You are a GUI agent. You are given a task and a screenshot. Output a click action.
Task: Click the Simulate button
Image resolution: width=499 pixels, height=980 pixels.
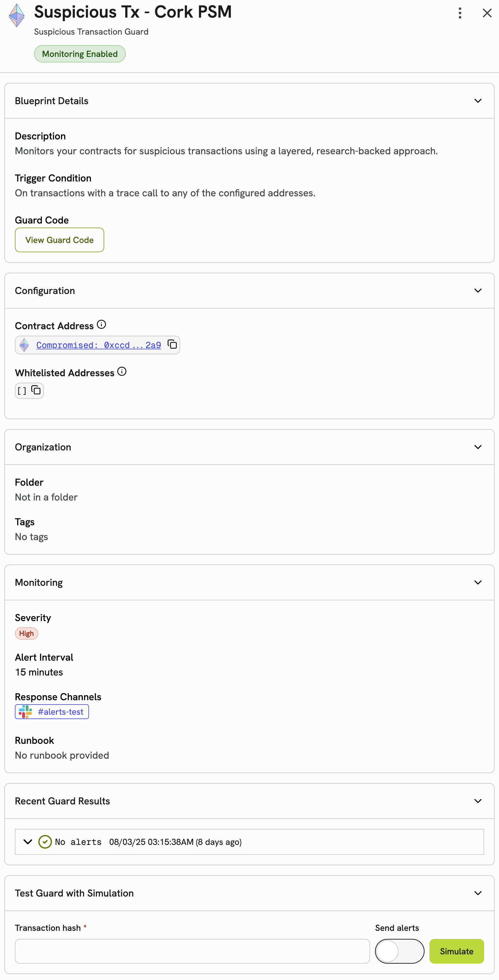click(x=456, y=951)
